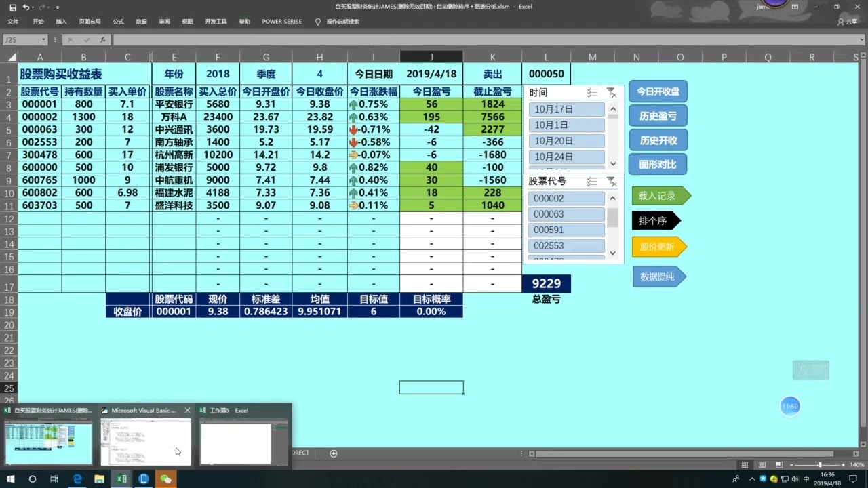Viewport: 868px width, 488px height.
Task: Switch to Page Break Preview icon in status bar
Action: coord(778,465)
